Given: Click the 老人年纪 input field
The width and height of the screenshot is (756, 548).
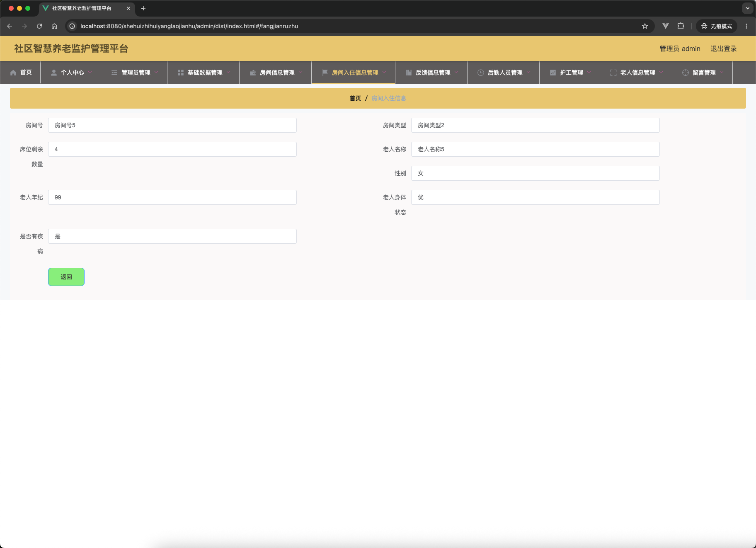Looking at the screenshot, I should pos(172,197).
